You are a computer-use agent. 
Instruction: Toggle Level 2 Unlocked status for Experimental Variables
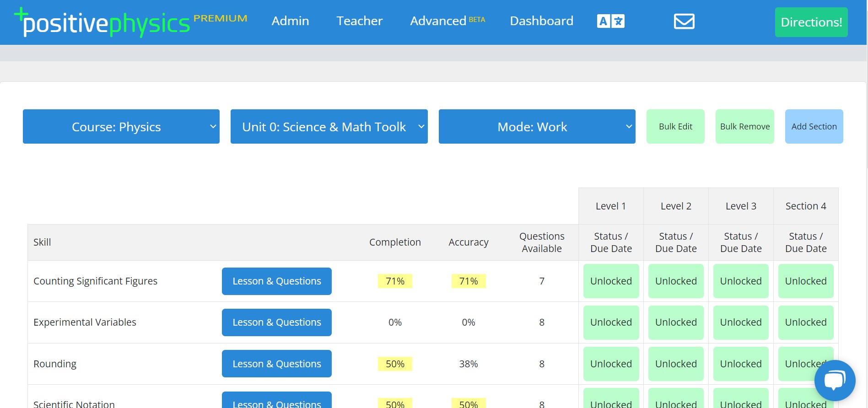click(x=676, y=322)
